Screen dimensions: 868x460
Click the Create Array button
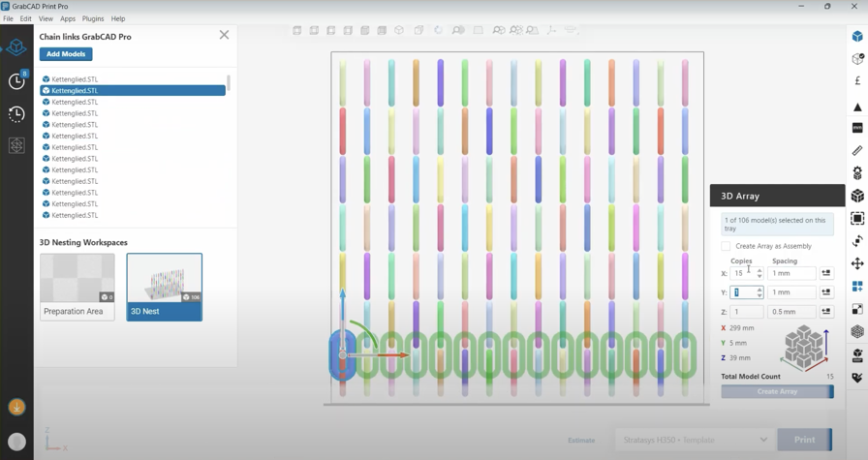point(777,391)
